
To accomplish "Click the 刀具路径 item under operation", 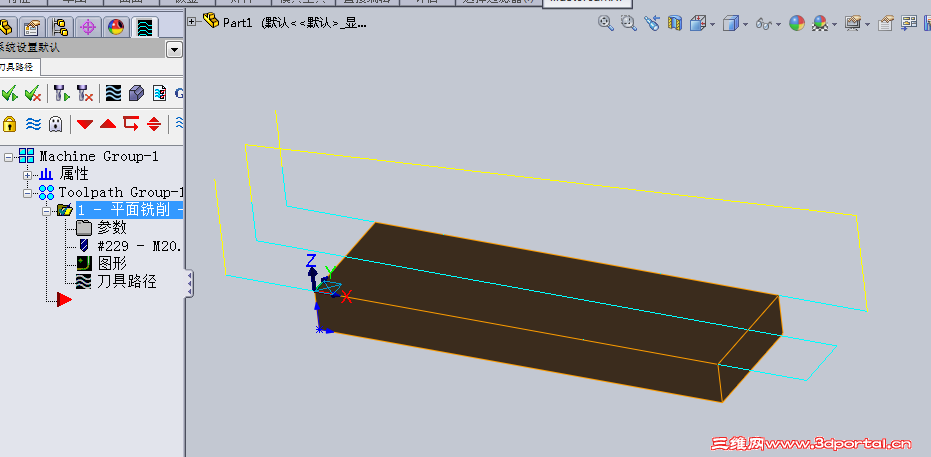I will (126, 281).
